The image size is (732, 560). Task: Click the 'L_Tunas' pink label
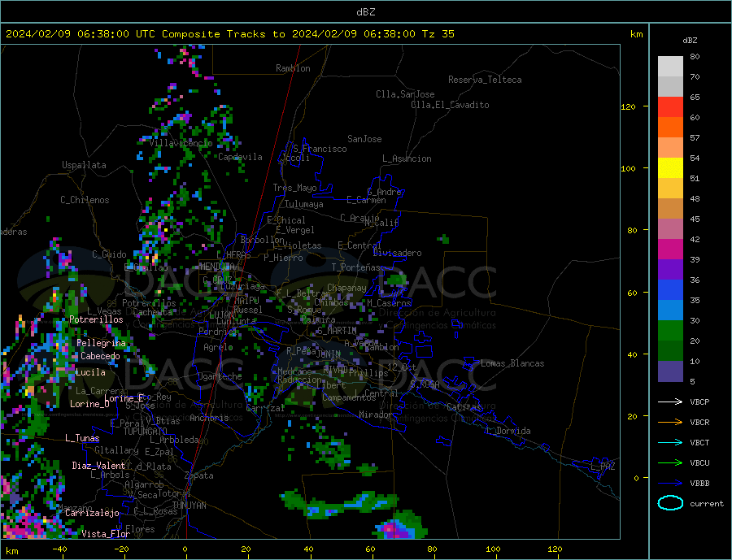click(82, 438)
